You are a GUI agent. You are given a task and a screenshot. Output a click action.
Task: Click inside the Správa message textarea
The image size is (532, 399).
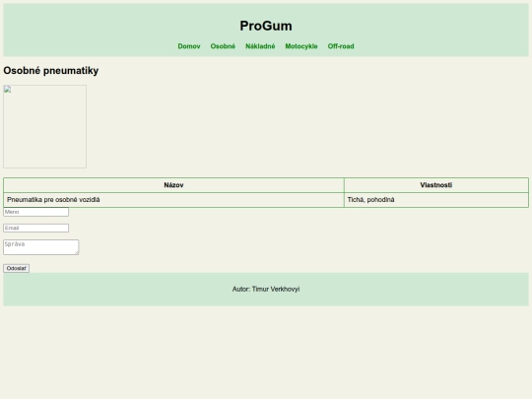click(x=41, y=247)
